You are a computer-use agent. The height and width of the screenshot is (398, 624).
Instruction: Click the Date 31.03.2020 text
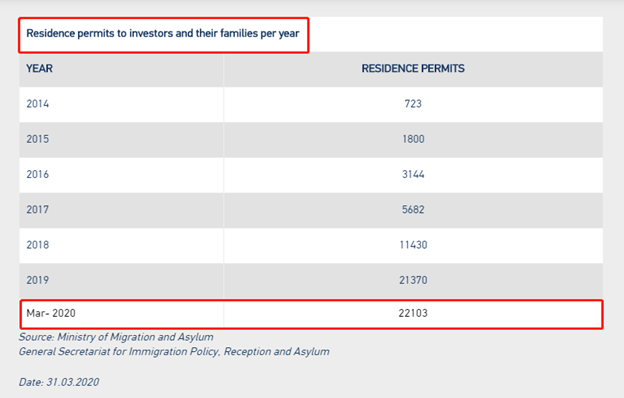click(59, 382)
